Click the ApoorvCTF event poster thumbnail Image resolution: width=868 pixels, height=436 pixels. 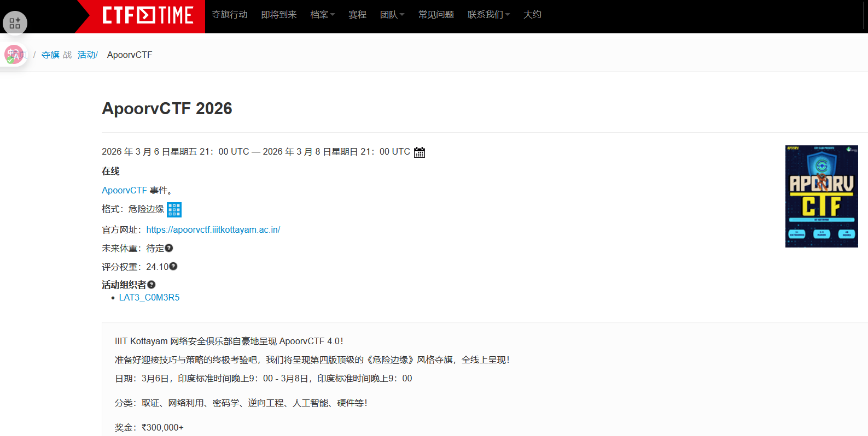point(822,196)
